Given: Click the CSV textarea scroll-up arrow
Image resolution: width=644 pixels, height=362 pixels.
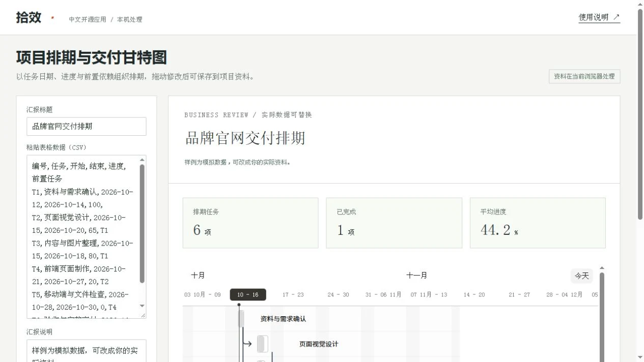Looking at the screenshot, I should pyautogui.click(x=142, y=160).
